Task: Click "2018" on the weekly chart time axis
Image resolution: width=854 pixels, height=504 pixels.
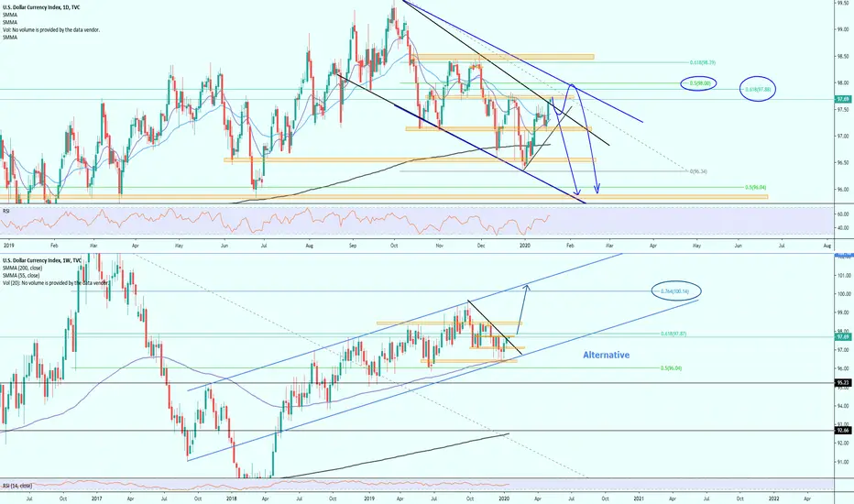Action: point(232,498)
